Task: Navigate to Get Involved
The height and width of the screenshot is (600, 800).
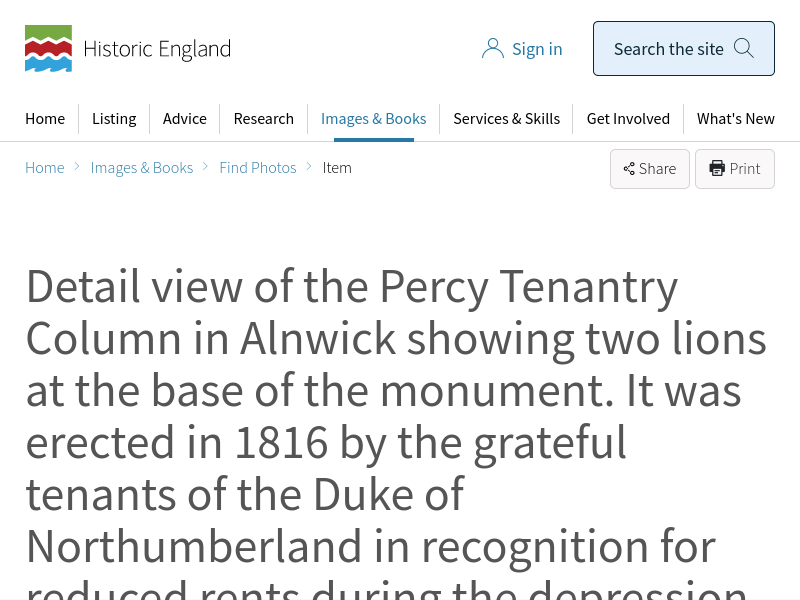Action: coord(628,119)
